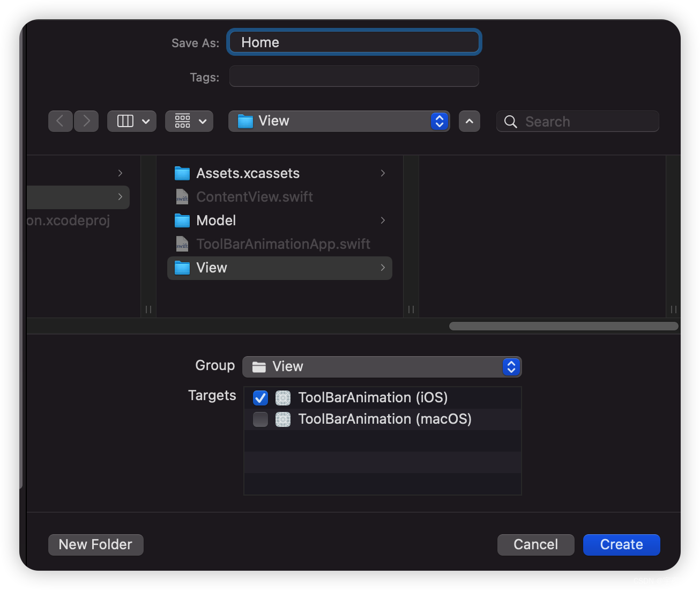Click the Assets.xcassets folder icon
This screenshot has height=590, width=700.
point(182,173)
